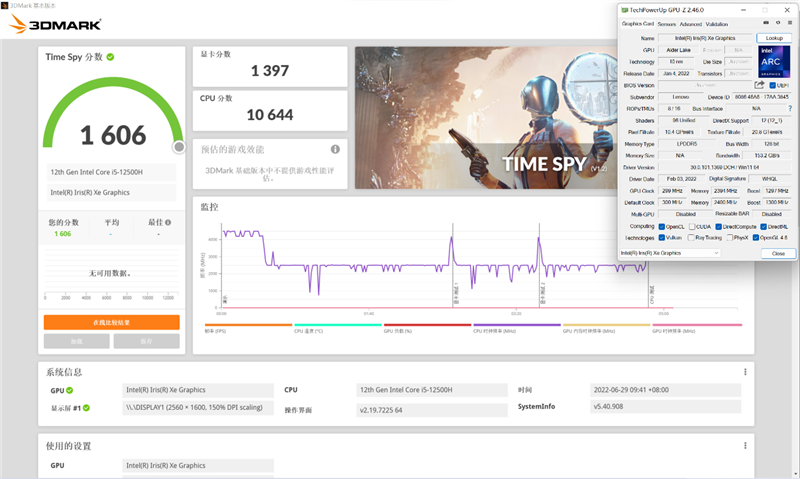Toggle the DirectML checkbox
This screenshot has width=800, height=479.
[x=764, y=226]
